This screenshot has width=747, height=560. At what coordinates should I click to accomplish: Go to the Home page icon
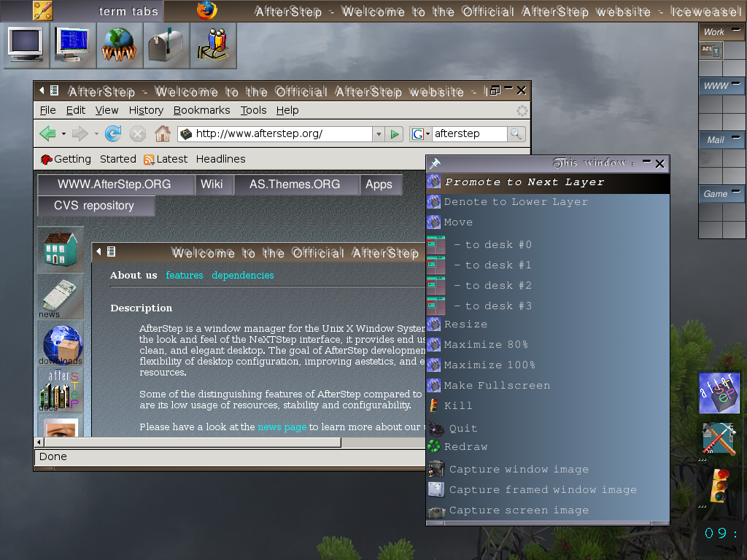coord(163,134)
